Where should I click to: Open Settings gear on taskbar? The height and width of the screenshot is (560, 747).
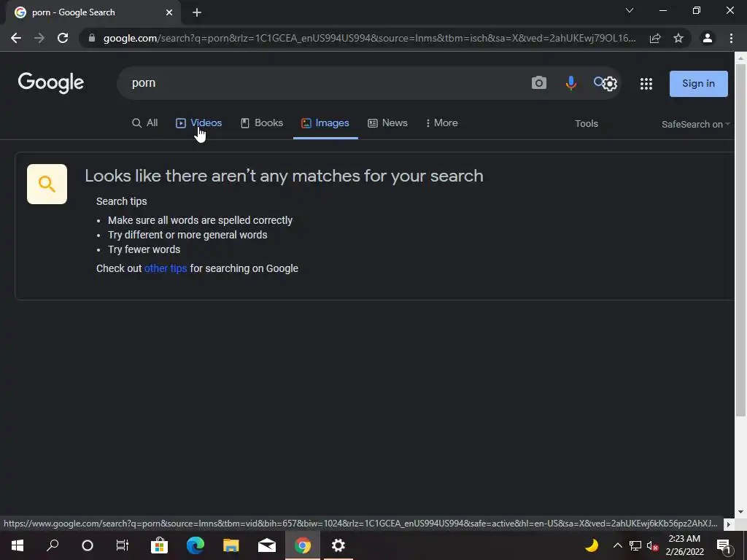pos(338,545)
